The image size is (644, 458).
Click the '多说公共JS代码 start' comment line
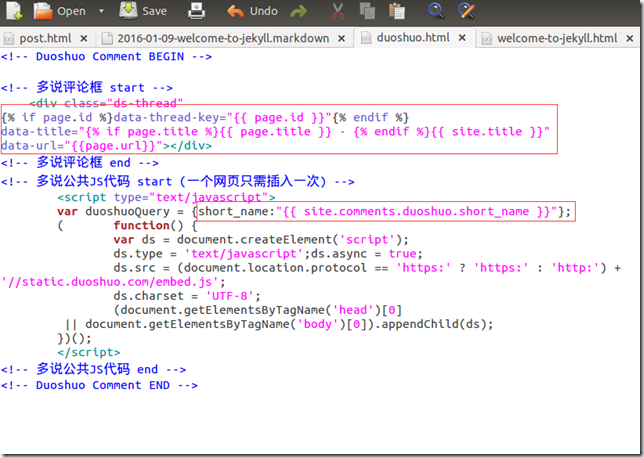pyautogui.click(x=177, y=181)
